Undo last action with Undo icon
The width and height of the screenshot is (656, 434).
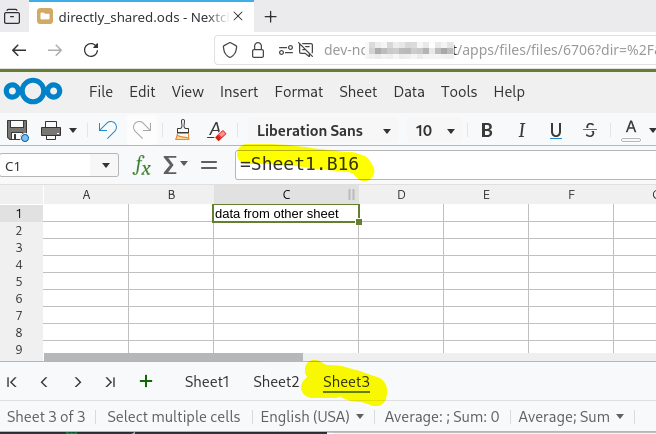tap(108, 130)
